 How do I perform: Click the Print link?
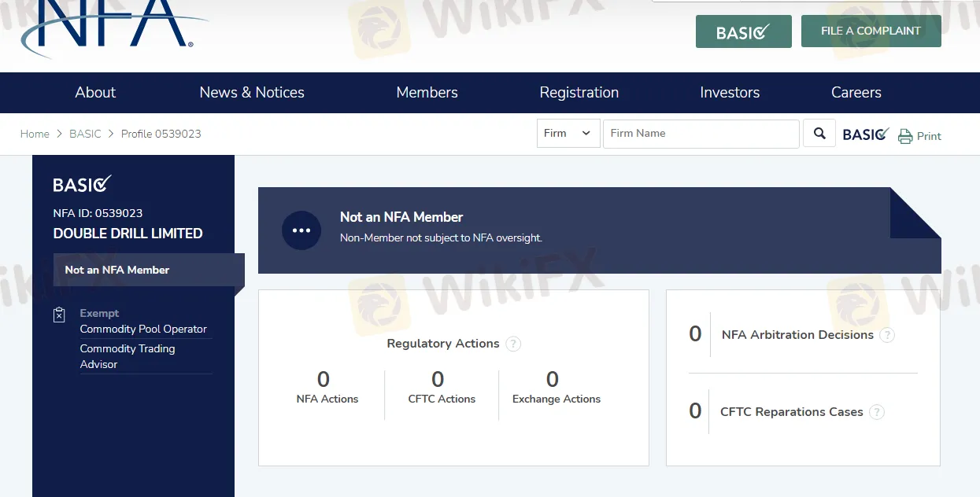click(929, 136)
